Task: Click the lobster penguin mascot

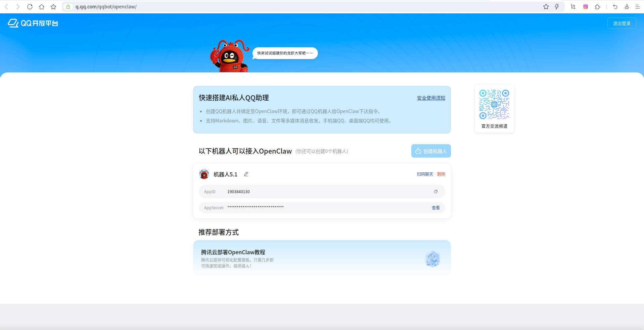Action: point(230,56)
